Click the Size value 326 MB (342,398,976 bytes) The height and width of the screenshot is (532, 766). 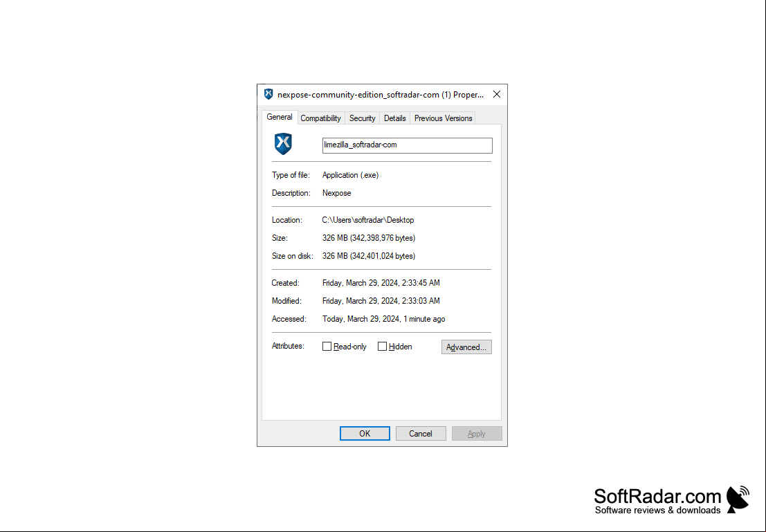[369, 238]
